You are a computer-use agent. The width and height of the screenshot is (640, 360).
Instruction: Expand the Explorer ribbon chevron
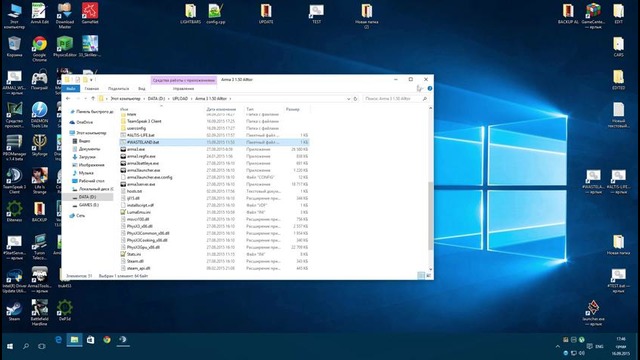coord(420,88)
